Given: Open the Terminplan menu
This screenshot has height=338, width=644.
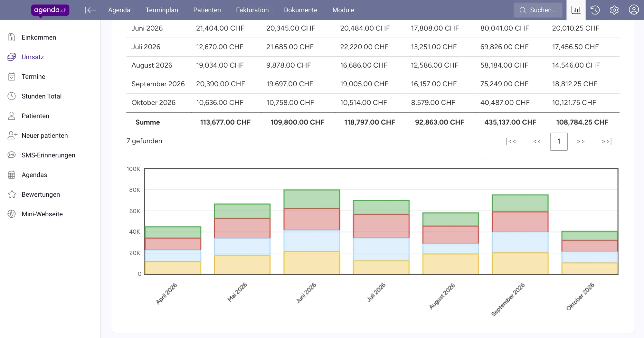Looking at the screenshot, I should tap(162, 10).
